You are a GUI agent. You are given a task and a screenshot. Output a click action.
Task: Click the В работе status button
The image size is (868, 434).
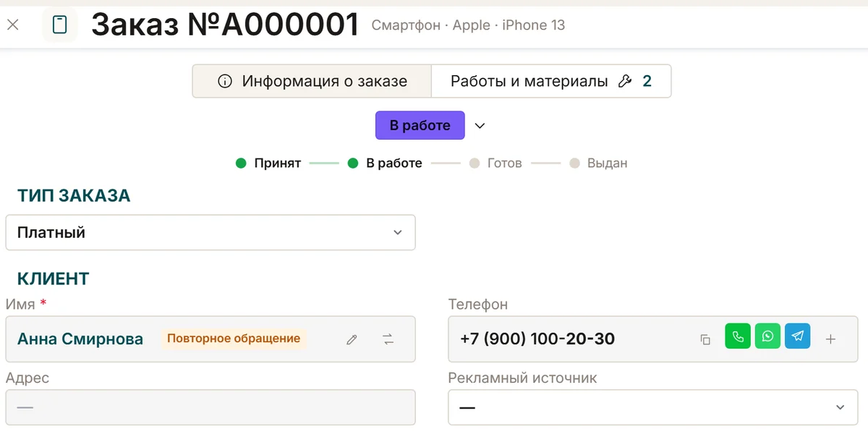[x=420, y=125]
